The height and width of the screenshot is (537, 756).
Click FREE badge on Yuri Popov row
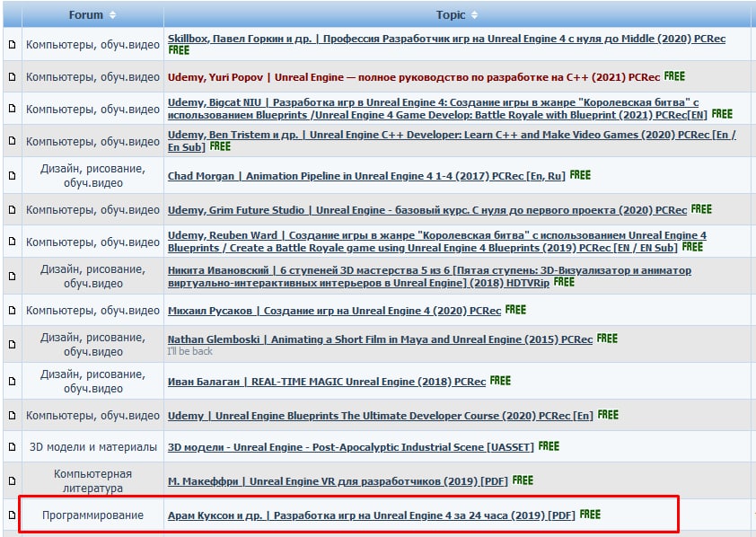[674, 76]
